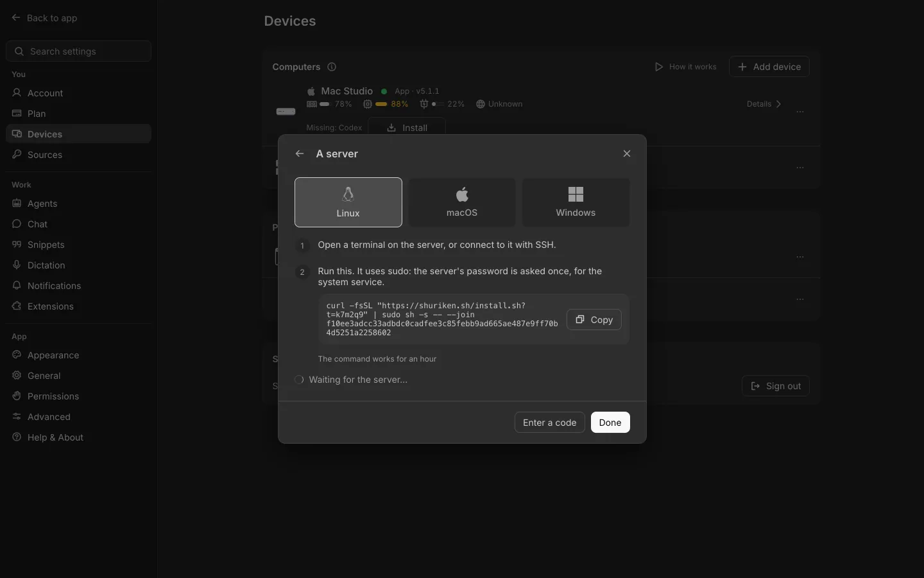Select the macOS platform tab
The height and width of the screenshot is (578, 924).
(x=462, y=202)
